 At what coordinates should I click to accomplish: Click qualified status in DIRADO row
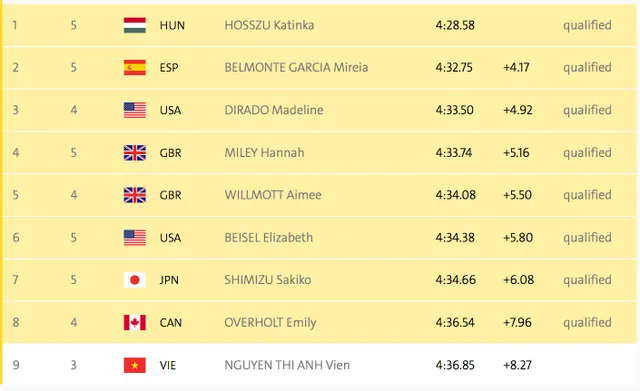pos(587,110)
